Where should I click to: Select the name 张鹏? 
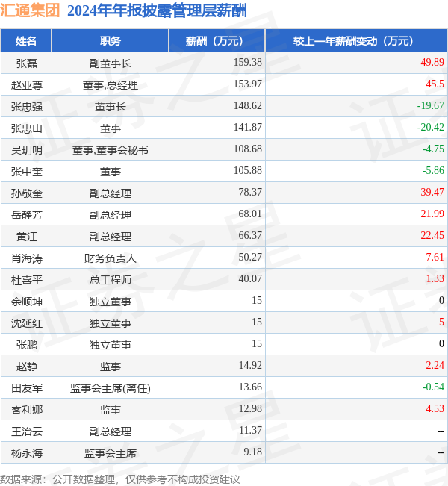coord(27,345)
